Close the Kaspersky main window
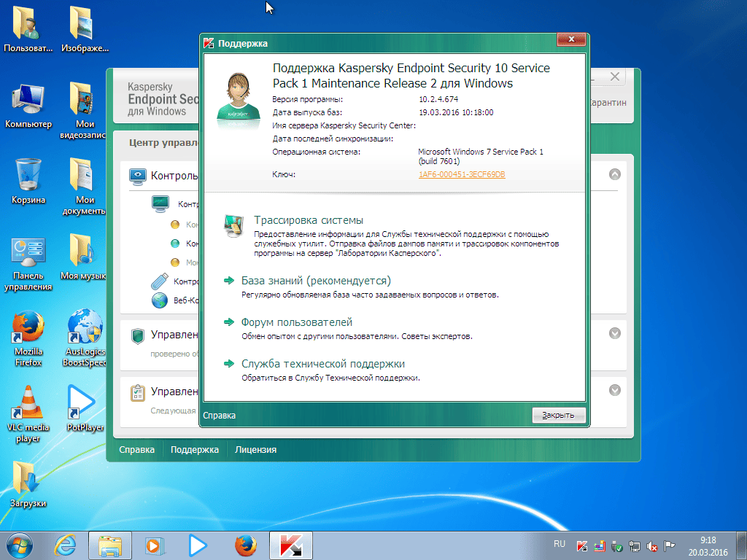This screenshot has height=560, width=747. (615, 76)
